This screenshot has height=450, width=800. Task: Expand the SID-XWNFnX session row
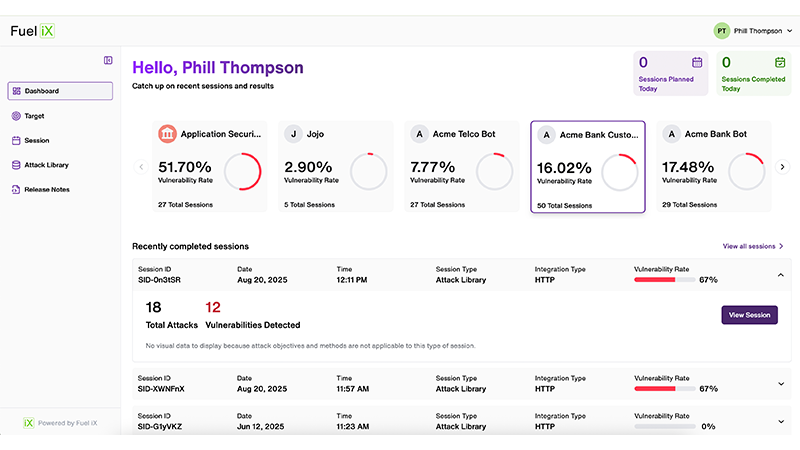780,383
